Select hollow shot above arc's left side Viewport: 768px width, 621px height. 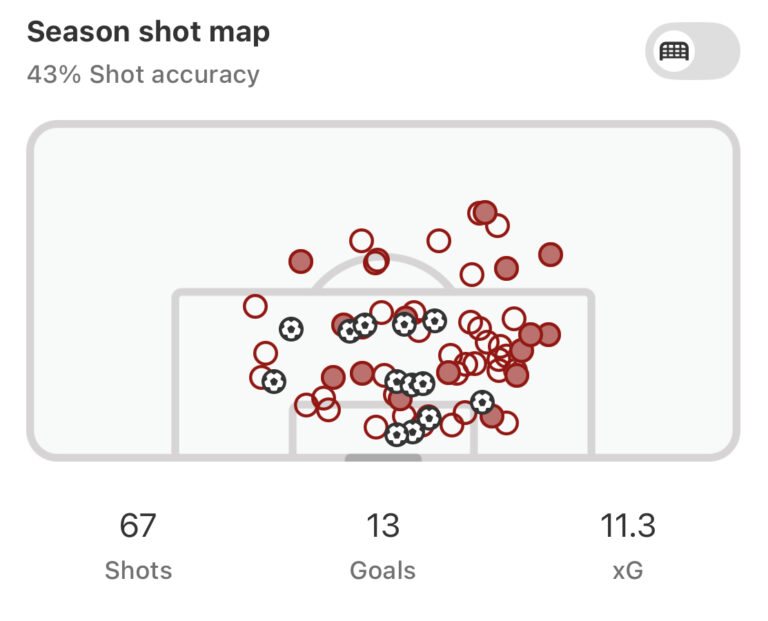361,240
